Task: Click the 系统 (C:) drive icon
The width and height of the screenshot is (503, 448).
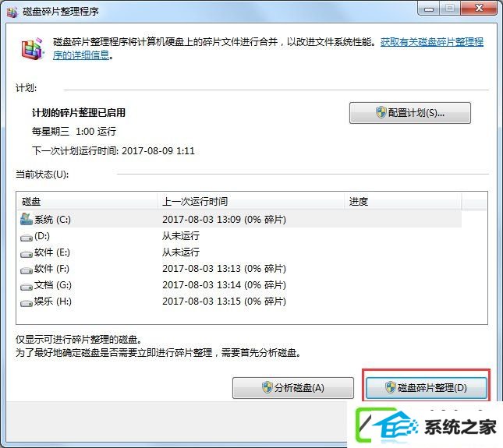Action: [x=27, y=219]
